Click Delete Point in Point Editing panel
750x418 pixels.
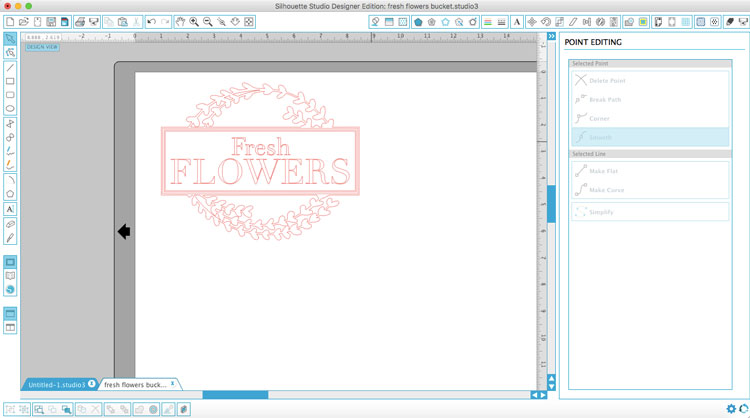point(650,80)
